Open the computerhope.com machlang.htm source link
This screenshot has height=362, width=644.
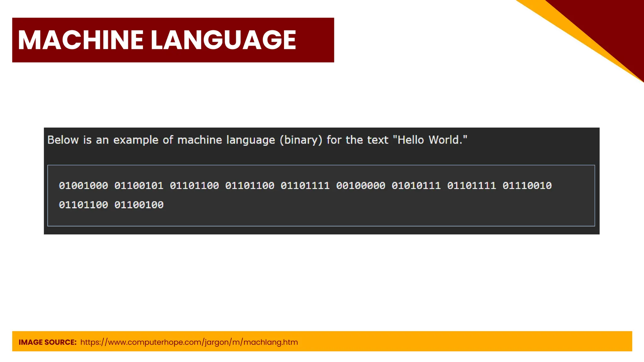tap(189, 342)
